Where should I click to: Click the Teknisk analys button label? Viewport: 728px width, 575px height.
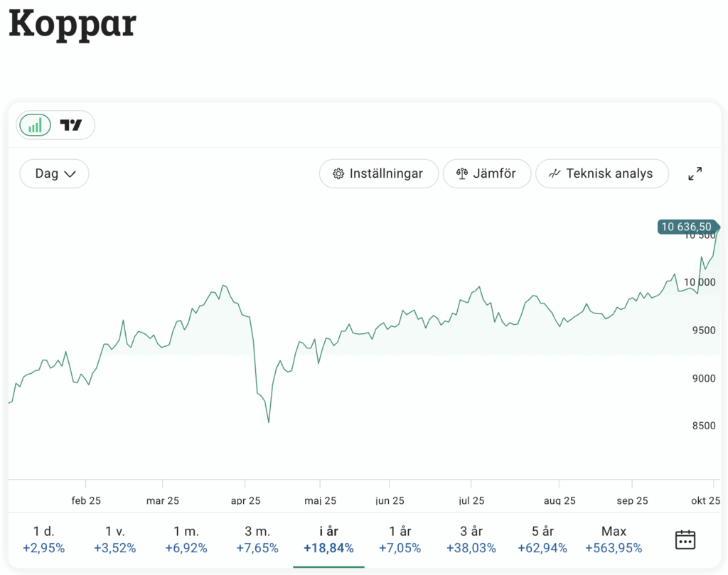pos(609,173)
